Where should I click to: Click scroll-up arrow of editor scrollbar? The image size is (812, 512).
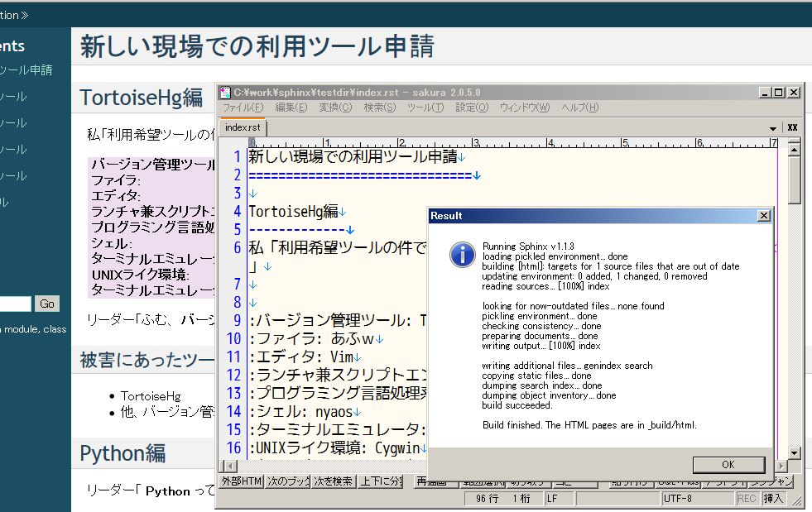(x=794, y=147)
